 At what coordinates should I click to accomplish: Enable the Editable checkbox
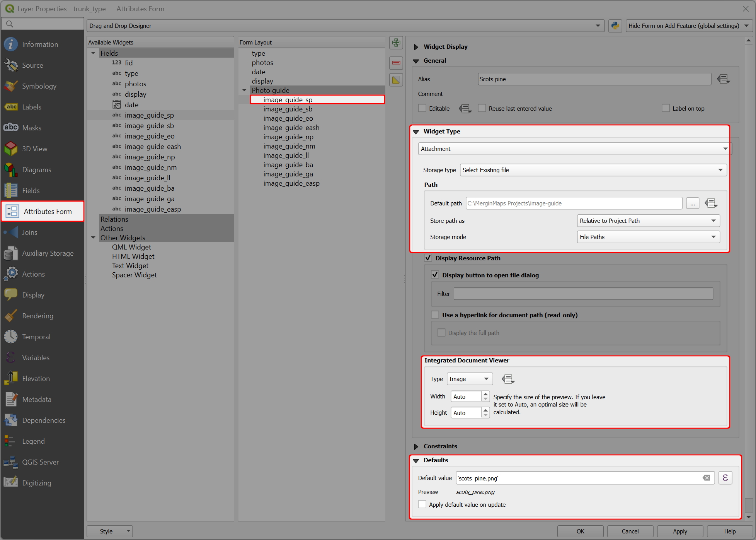point(422,108)
